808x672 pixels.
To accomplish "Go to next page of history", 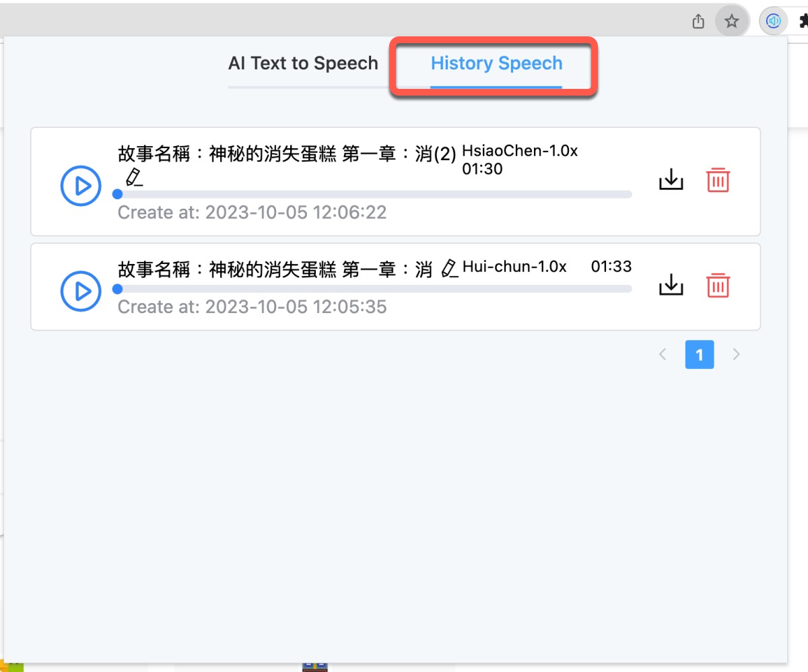I will (x=736, y=354).
